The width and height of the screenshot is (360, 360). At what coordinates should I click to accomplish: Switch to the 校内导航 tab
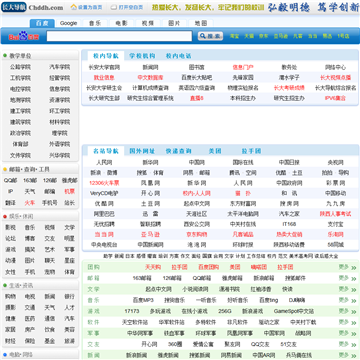(x=106, y=56)
